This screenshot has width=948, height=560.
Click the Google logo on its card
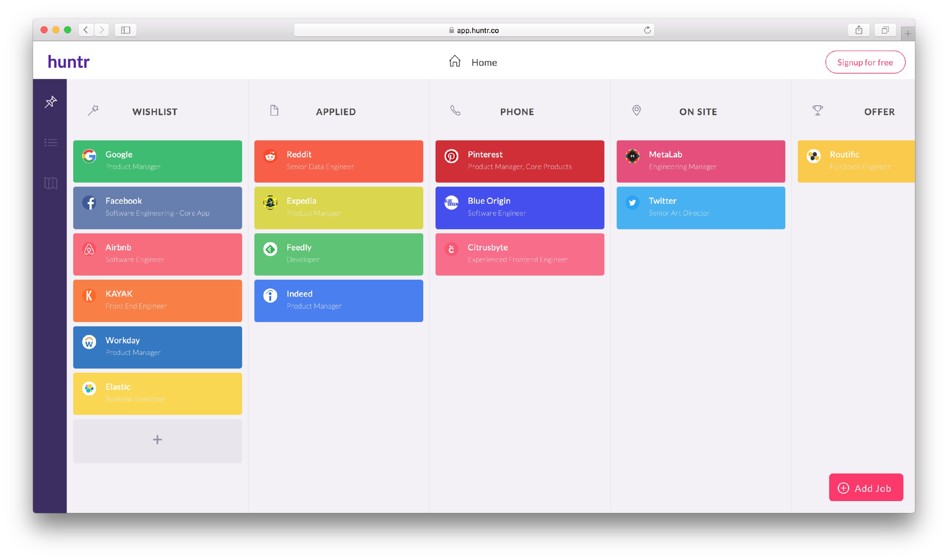(89, 156)
